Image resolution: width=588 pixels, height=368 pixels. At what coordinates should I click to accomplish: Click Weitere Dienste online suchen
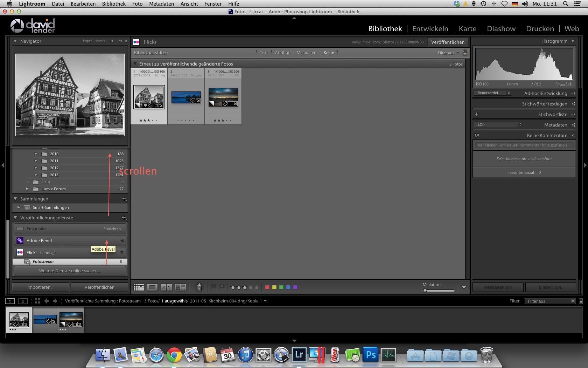(70, 271)
